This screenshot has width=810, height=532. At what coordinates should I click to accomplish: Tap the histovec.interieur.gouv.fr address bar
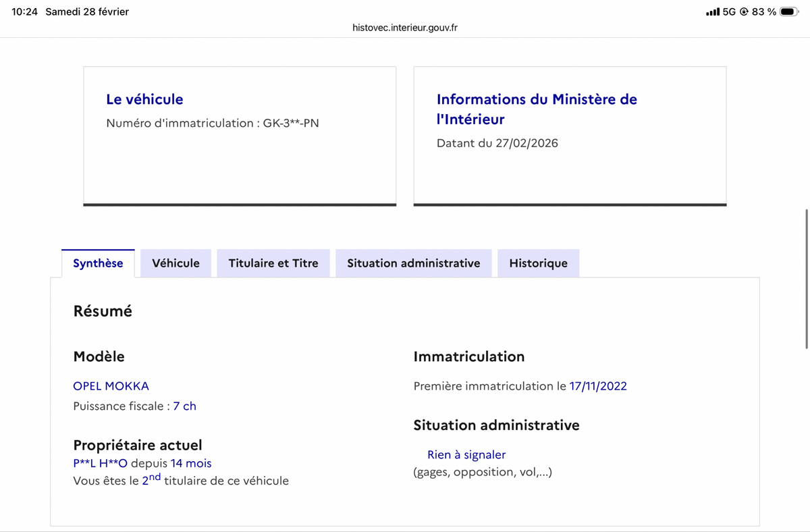point(405,28)
